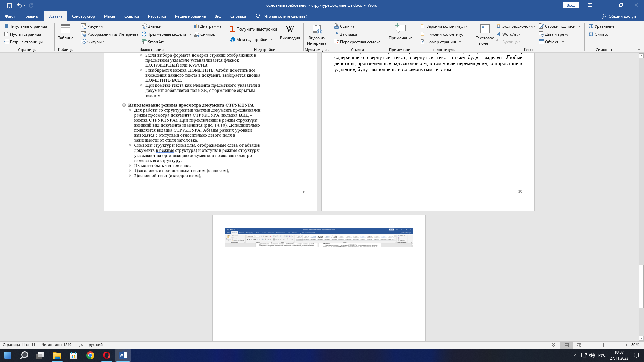Open the Уравнение equation dropdown arrow
This screenshot has height=362, width=644.
click(619, 26)
